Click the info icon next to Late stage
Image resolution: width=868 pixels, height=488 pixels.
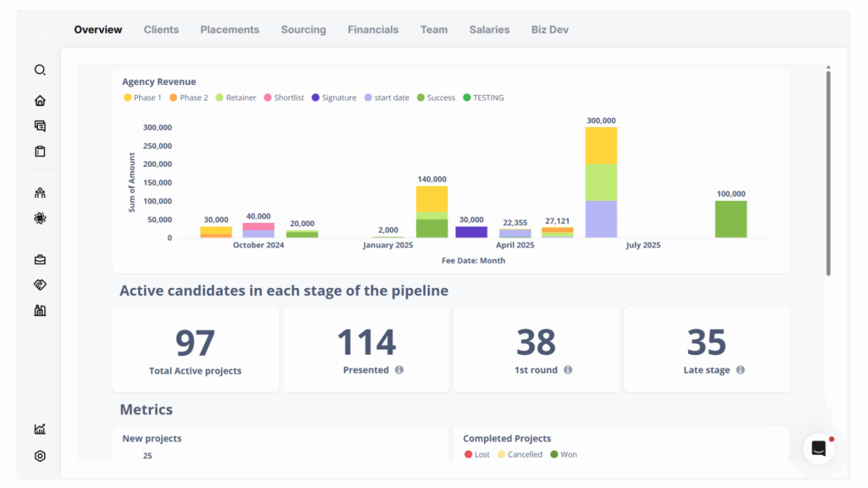[739, 370]
